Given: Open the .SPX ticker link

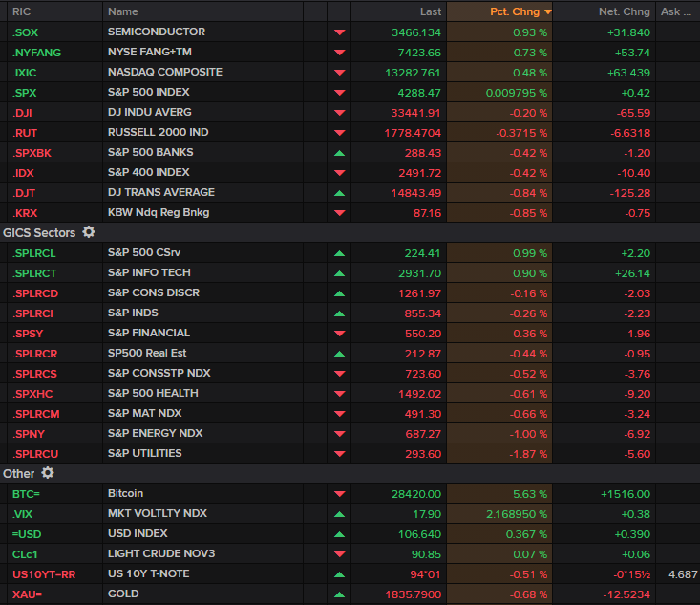Looking at the screenshot, I should (x=25, y=93).
